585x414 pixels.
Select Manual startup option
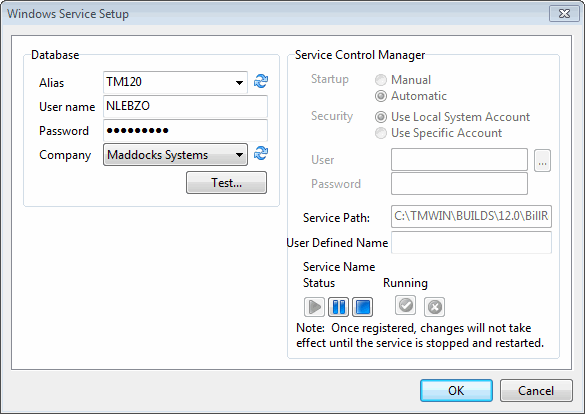pos(381,80)
